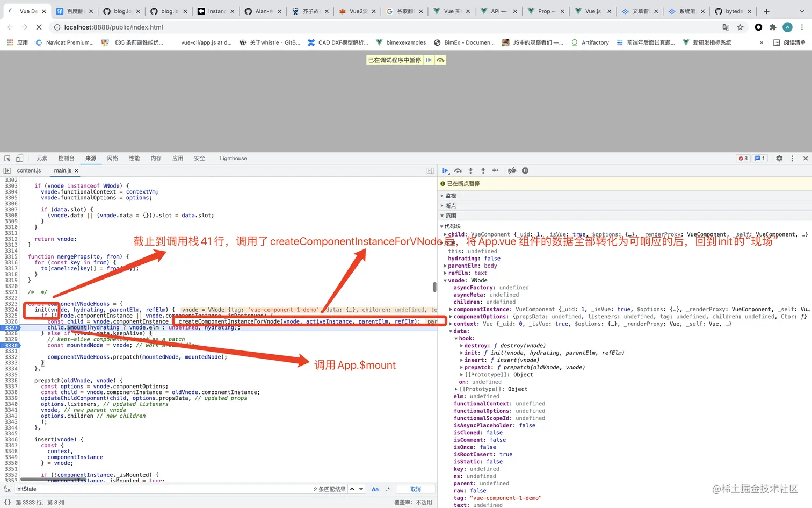812x508 pixels.
Task: Switch to the Lighthouse tab
Action: point(233,159)
